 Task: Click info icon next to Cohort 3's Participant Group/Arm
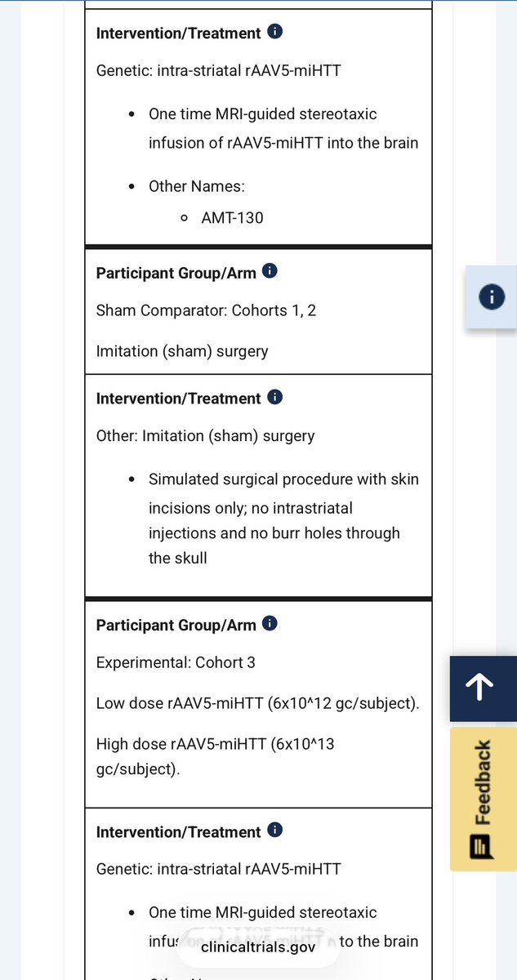click(x=270, y=623)
